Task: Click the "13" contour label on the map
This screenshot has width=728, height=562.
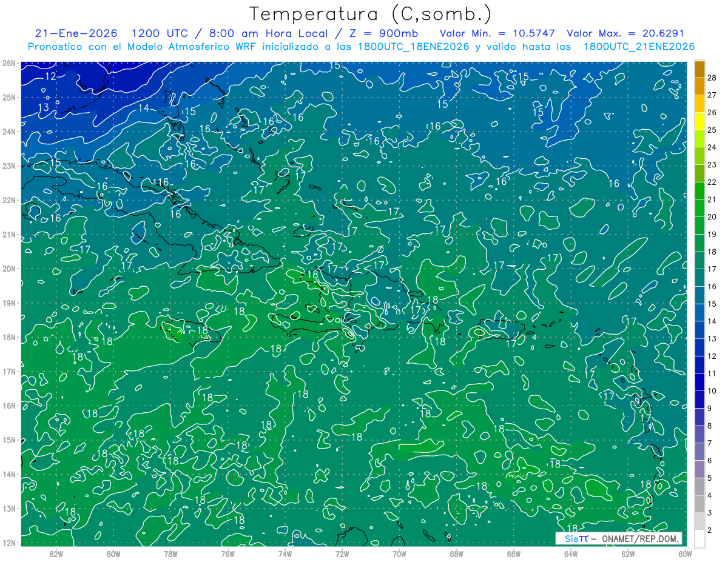Action: [43, 107]
